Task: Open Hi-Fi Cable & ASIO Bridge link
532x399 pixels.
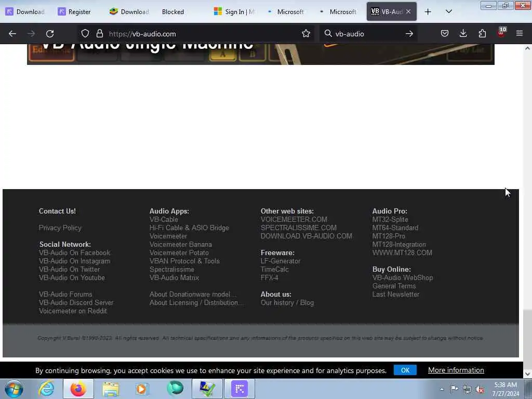Action: click(189, 228)
